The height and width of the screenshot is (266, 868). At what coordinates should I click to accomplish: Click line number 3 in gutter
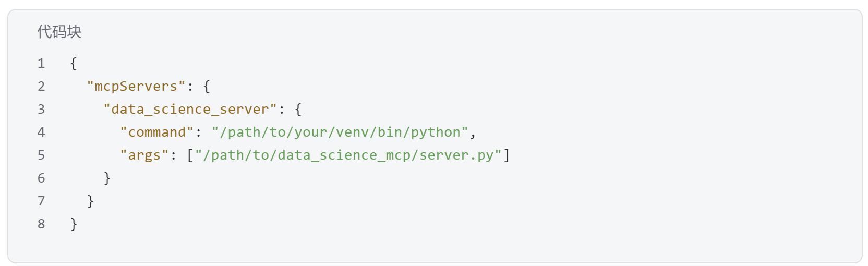coord(41,110)
